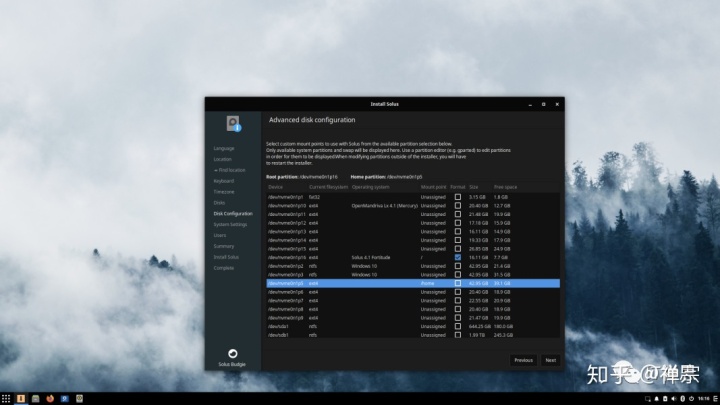Screen dimensions: 720x405
Task: Sort by the Device column header
Action: click(276, 187)
